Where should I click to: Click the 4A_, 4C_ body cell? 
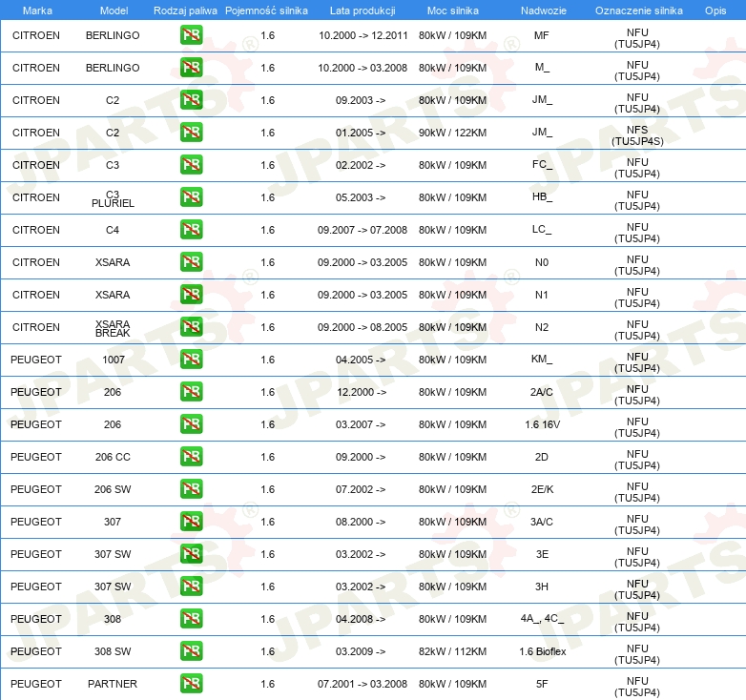tap(542, 618)
